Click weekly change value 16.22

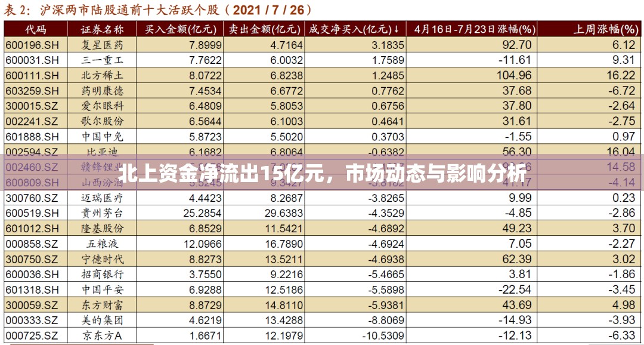click(x=621, y=76)
